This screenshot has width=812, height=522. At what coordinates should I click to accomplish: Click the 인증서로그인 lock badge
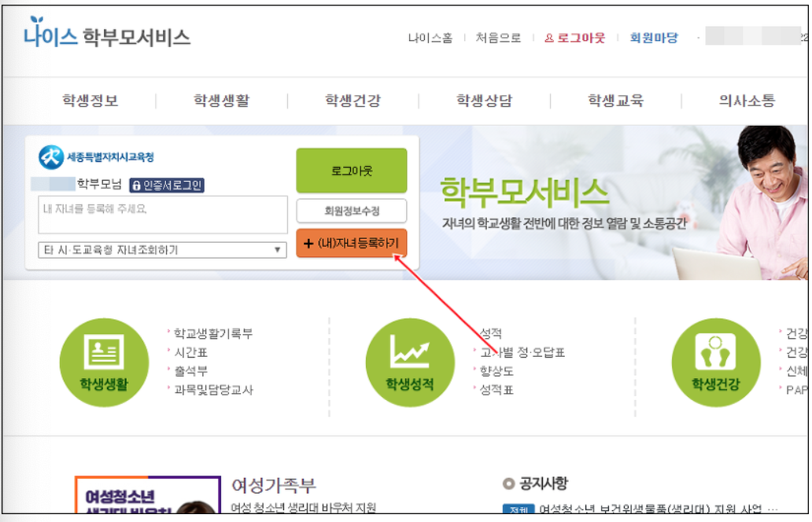coord(167,186)
